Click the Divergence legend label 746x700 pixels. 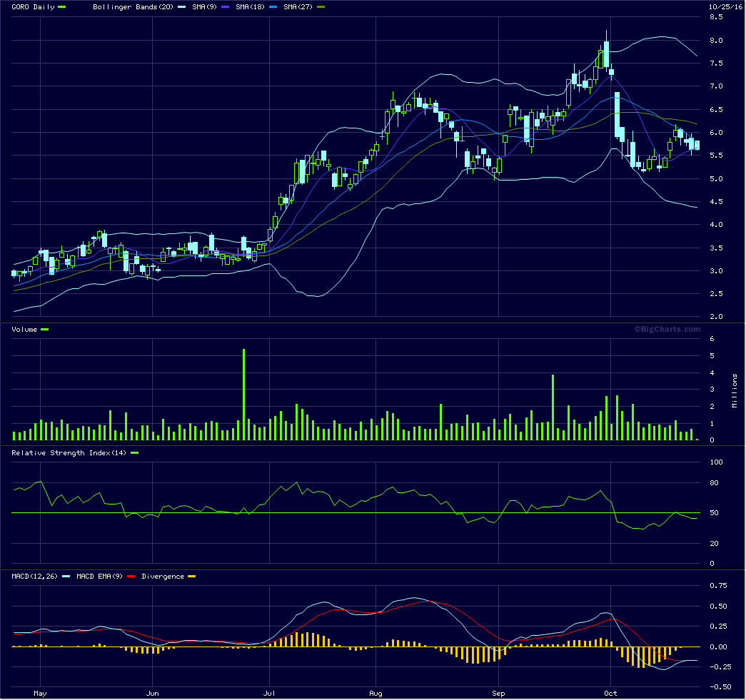[163, 576]
